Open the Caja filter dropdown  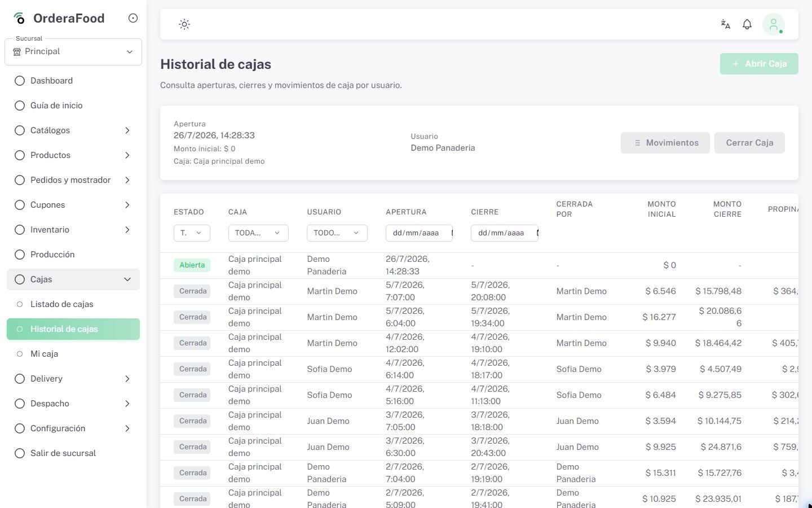(x=258, y=233)
